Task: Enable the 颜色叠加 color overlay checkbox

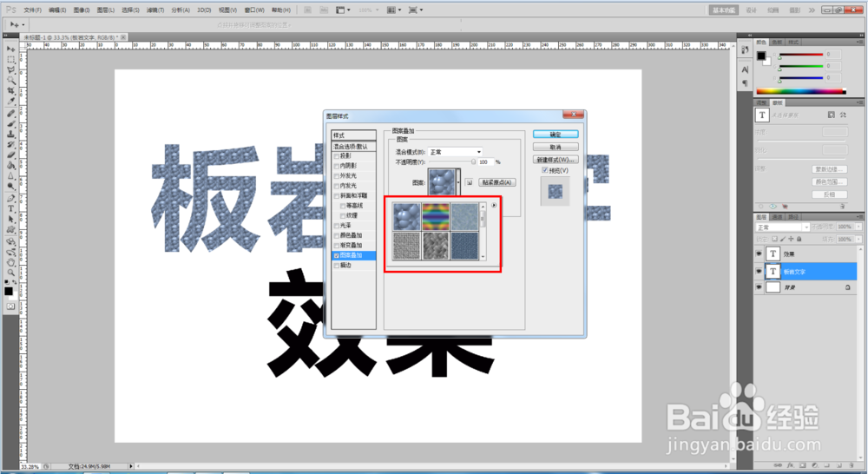Action: (x=337, y=236)
